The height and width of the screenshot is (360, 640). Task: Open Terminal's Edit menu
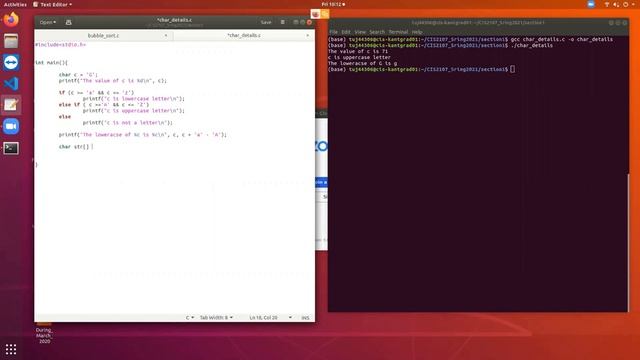click(x=346, y=32)
